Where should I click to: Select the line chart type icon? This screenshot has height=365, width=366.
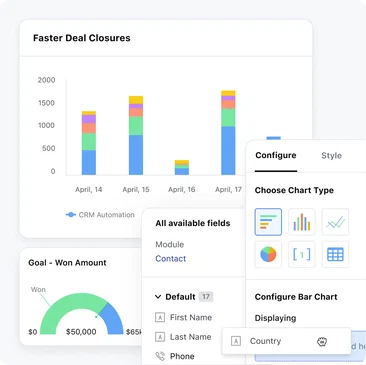tap(335, 222)
